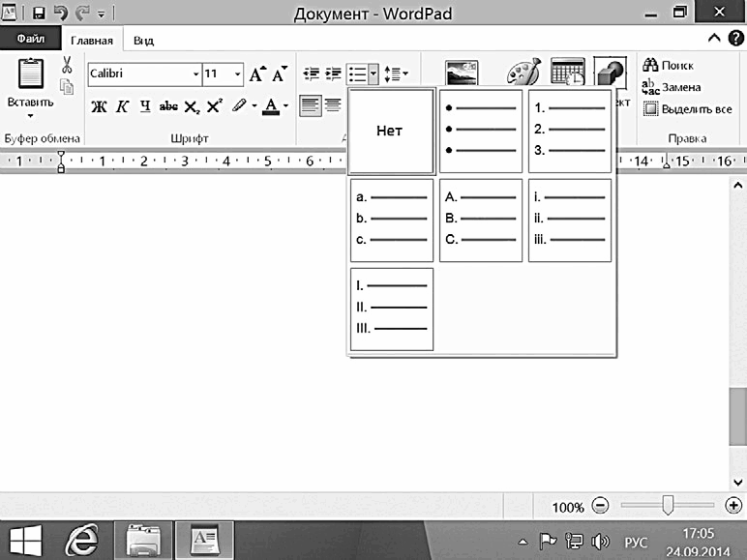The width and height of the screenshot is (747, 560).
Task: Click the Выделить все button
Action: coord(688,109)
